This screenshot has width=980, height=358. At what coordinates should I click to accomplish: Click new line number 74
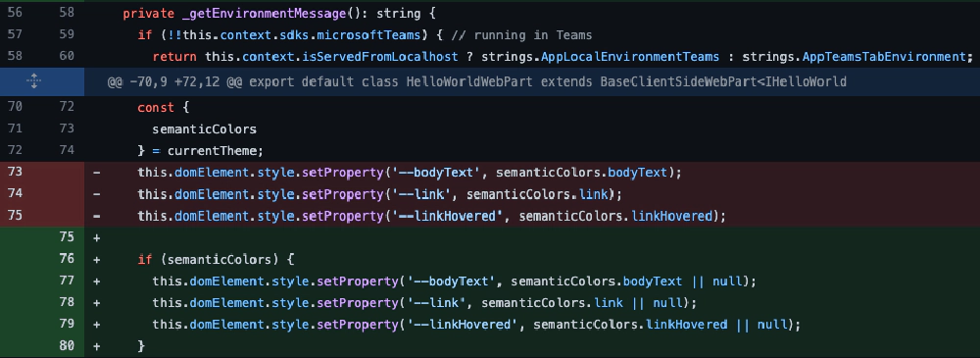[67, 150]
